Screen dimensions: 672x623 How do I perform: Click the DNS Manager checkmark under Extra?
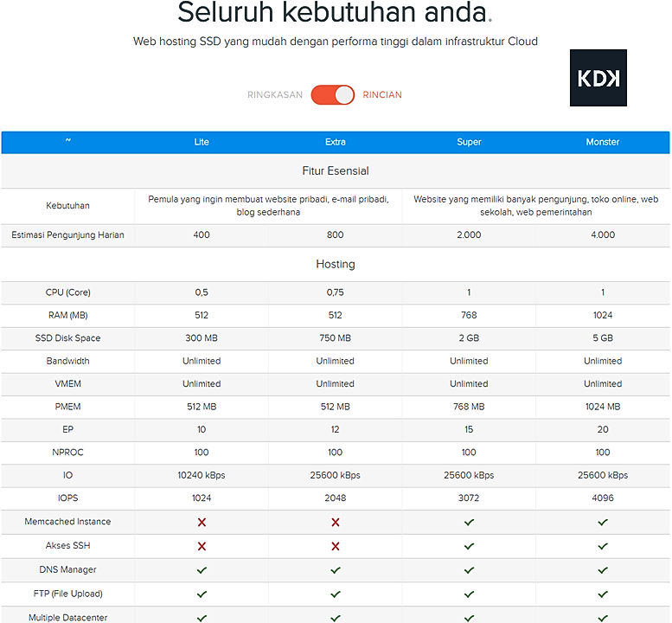[x=336, y=570]
